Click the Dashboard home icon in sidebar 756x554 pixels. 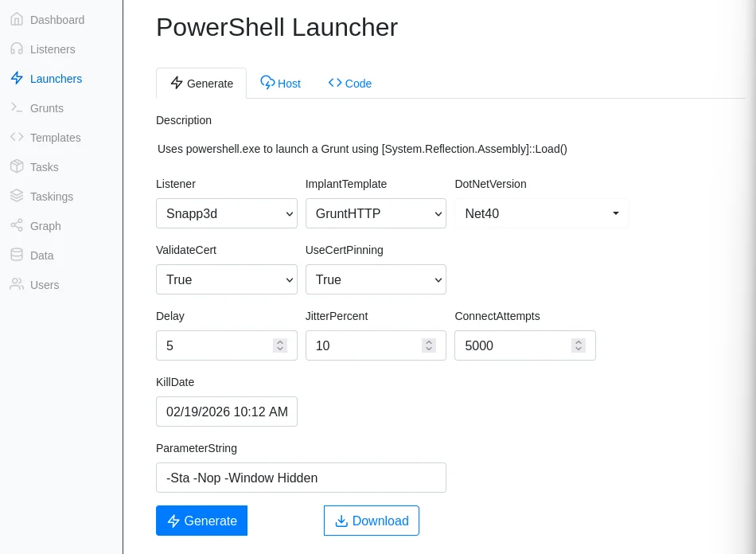[17, 20]
